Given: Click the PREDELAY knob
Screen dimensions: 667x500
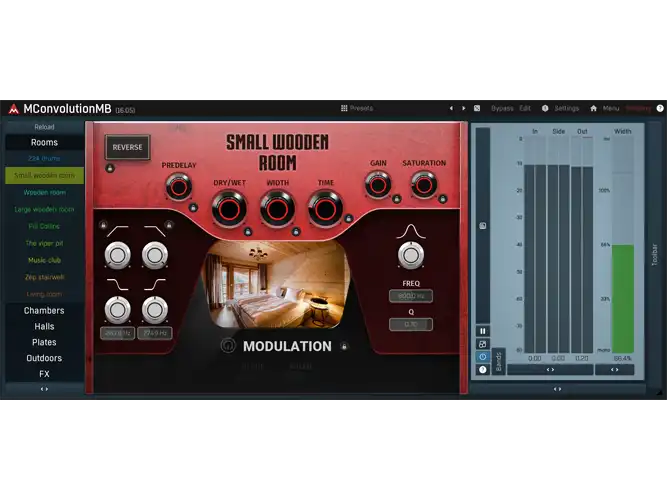Looking at the screenshot, I should coord(179,187).
